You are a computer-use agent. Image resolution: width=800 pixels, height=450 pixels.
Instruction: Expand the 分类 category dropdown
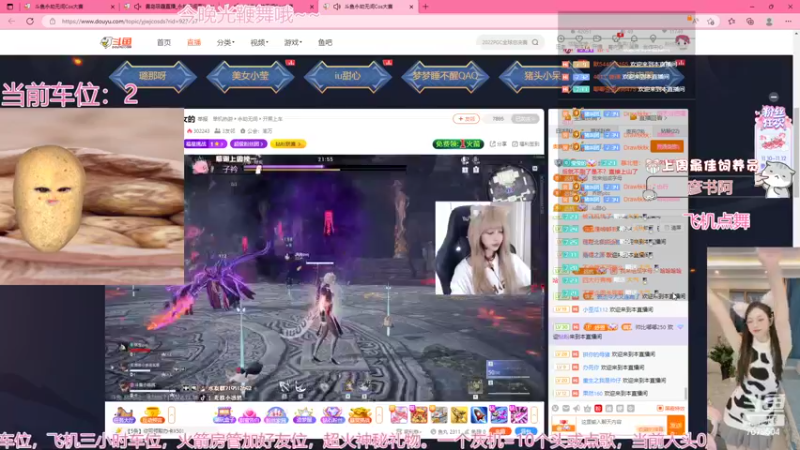click(225, 42)
